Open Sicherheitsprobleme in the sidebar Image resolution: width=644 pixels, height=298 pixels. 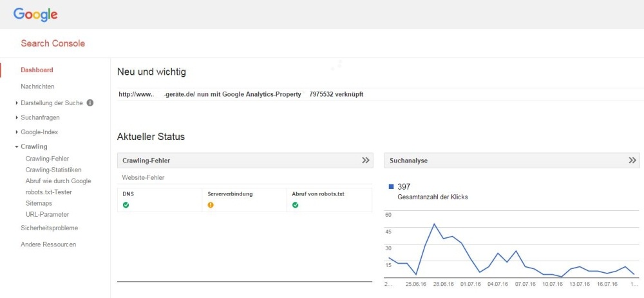pyautogui.click(x=50, y=228)
